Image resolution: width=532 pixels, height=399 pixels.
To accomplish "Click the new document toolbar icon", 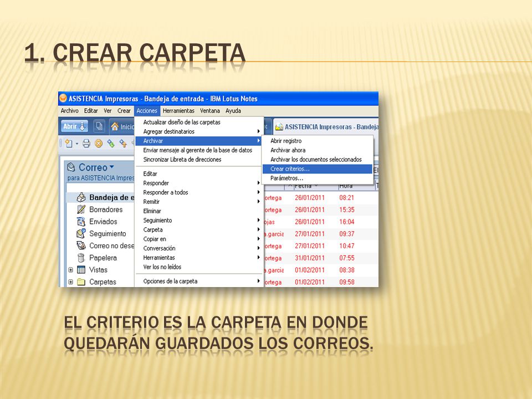I will point(69,144).
